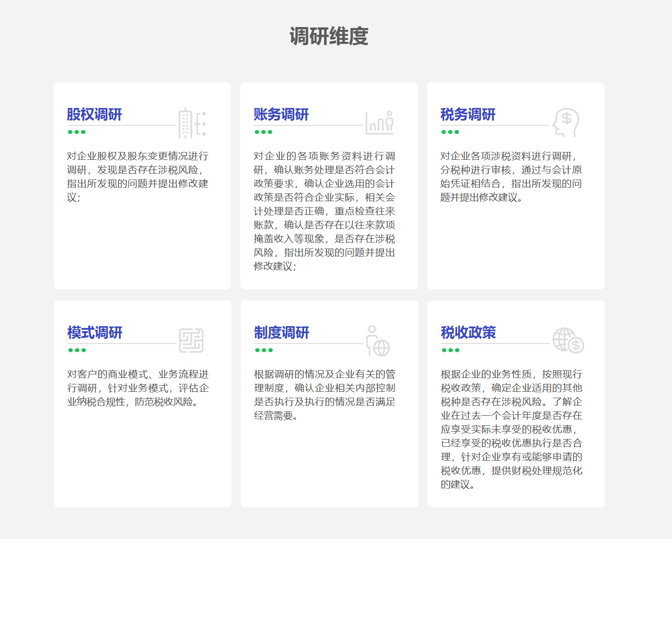Click the 税务调研 description paragraph
Screen dimensions: 672x620
click(x=511, y=177)
